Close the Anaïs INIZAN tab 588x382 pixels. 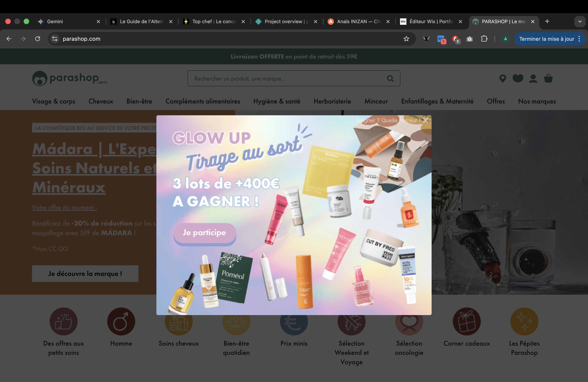point(388,22)
